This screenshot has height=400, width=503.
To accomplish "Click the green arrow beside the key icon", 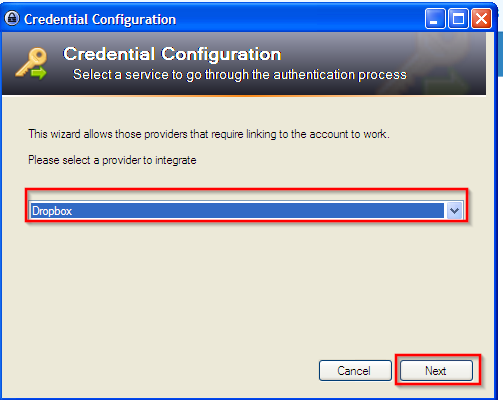I will pos(39,73).
